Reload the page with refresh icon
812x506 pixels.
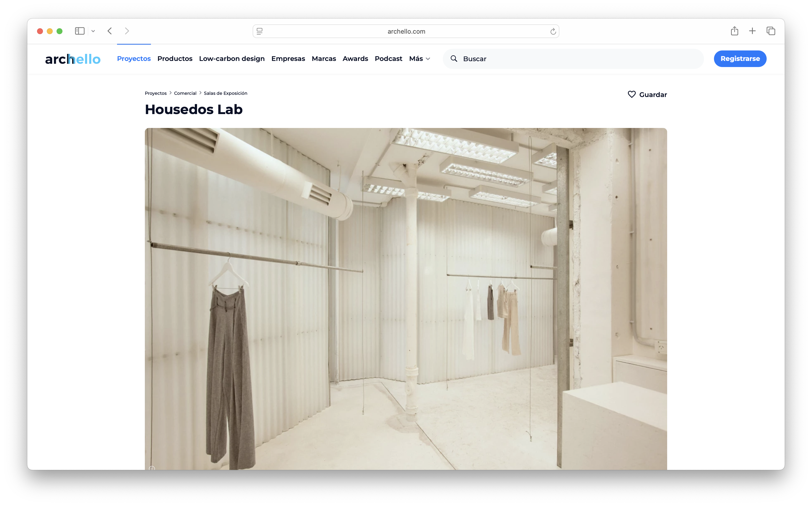click(x=553, y=31)
